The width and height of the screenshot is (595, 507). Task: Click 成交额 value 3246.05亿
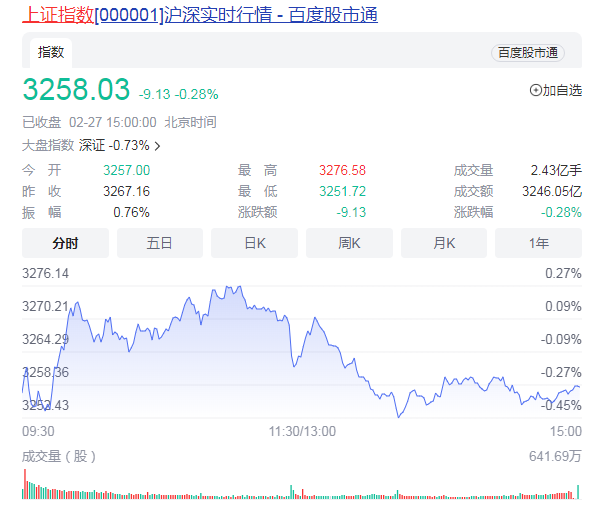coord(552,191)
